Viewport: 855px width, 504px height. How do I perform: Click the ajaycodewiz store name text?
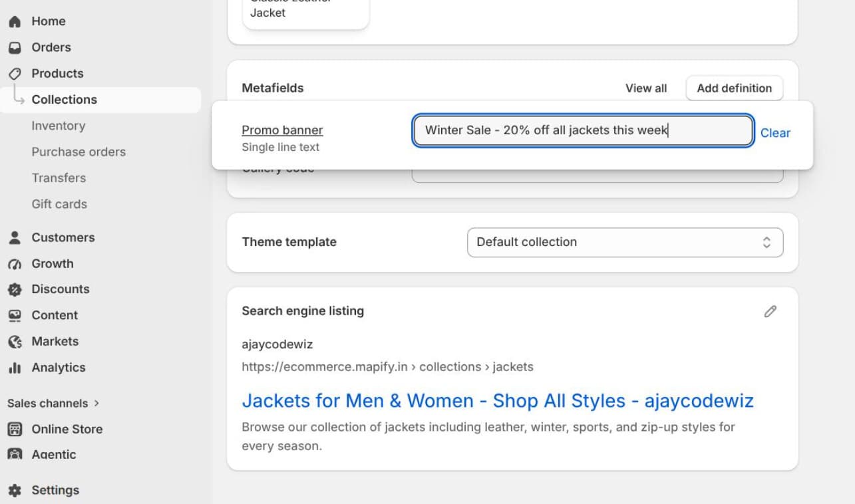pos(277,344)
